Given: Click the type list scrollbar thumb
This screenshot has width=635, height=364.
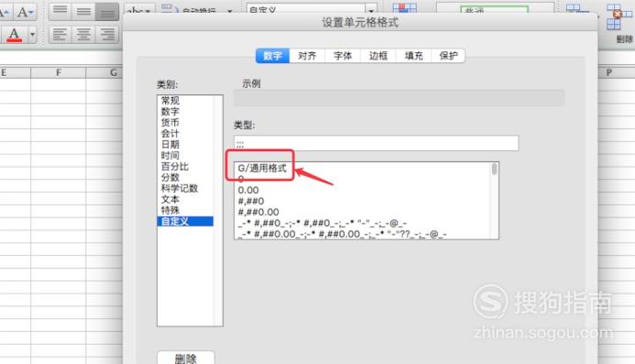Looking at the screenshot, I should 494,169.
